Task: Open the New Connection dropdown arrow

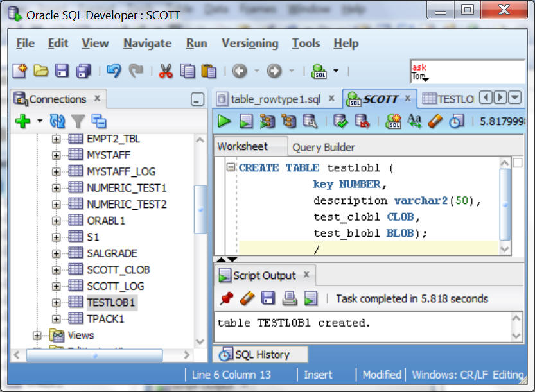Action: click(40, 121)
